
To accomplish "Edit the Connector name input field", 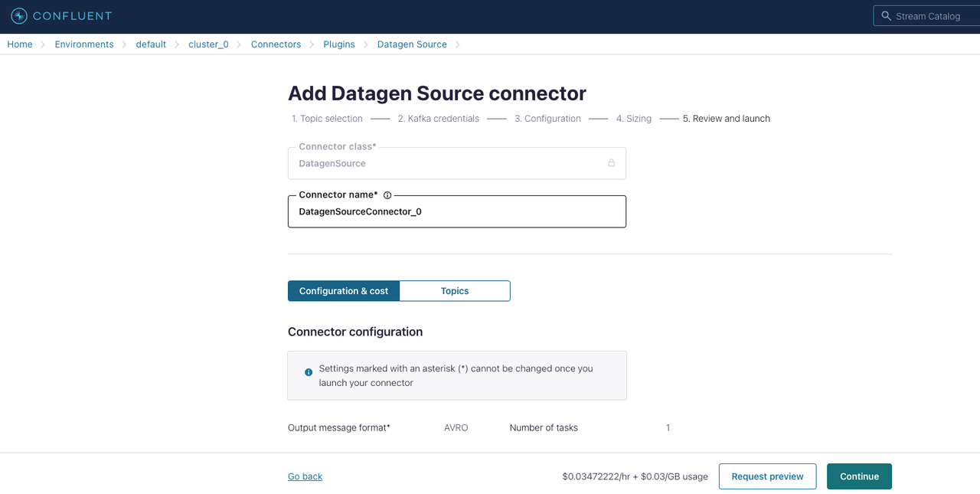I will (x=456, y=212).
